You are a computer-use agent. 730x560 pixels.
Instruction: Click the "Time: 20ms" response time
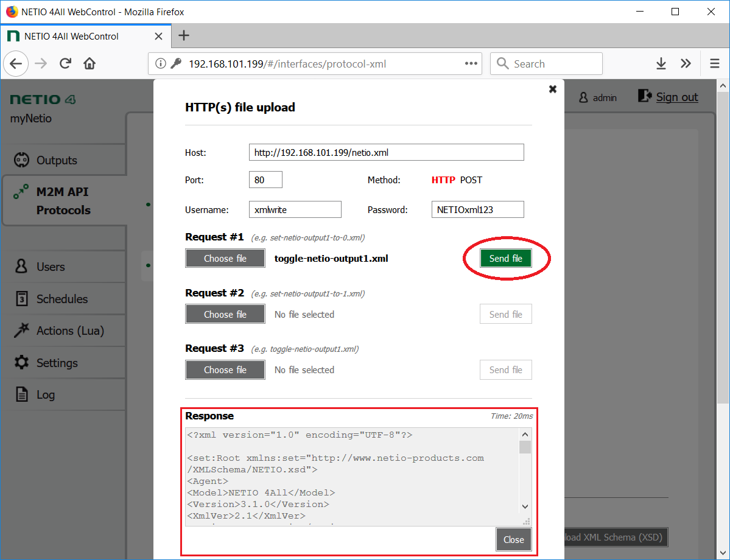(511, 416)
